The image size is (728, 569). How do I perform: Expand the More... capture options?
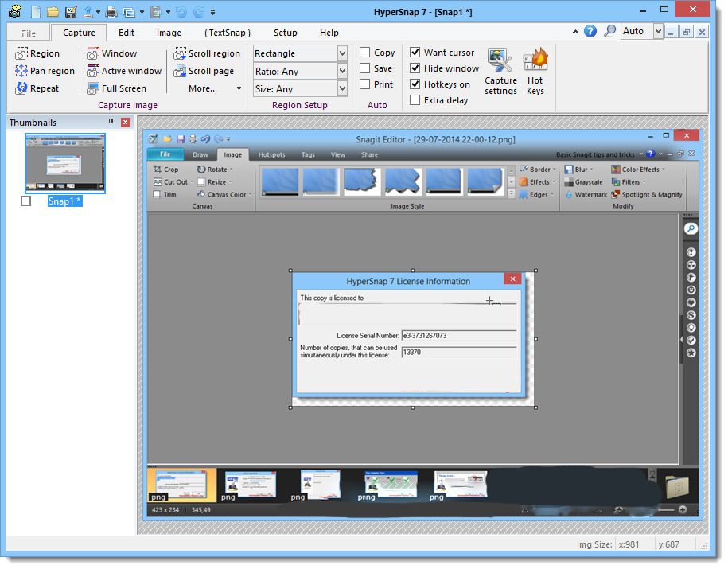(215, 88)
